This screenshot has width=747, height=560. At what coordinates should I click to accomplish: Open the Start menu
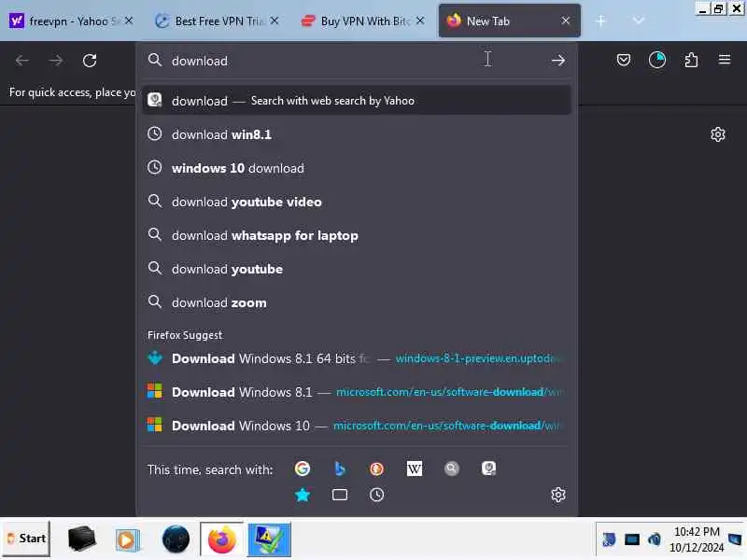[x=26, y=539]
